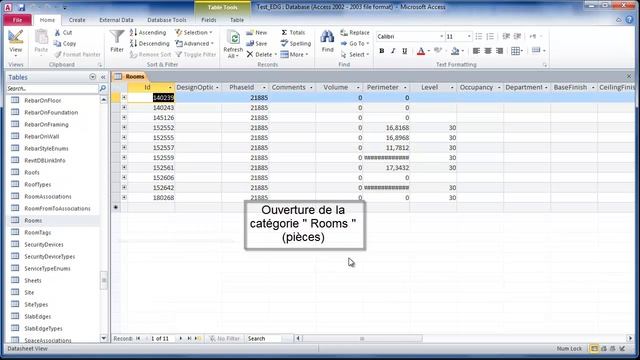Open the Tables pane category menu
Image resolution: width=640 pixels, height=360 pixels.
click(93, 77)
